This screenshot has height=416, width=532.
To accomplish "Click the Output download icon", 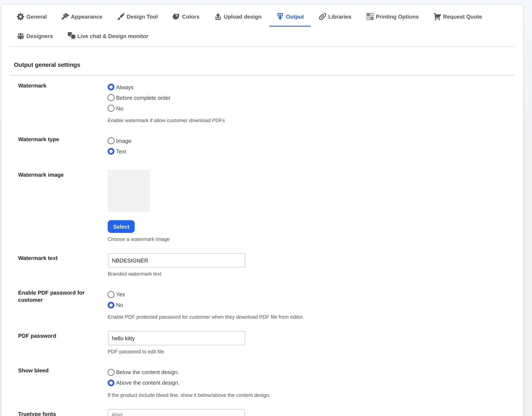I will (280, 17).
